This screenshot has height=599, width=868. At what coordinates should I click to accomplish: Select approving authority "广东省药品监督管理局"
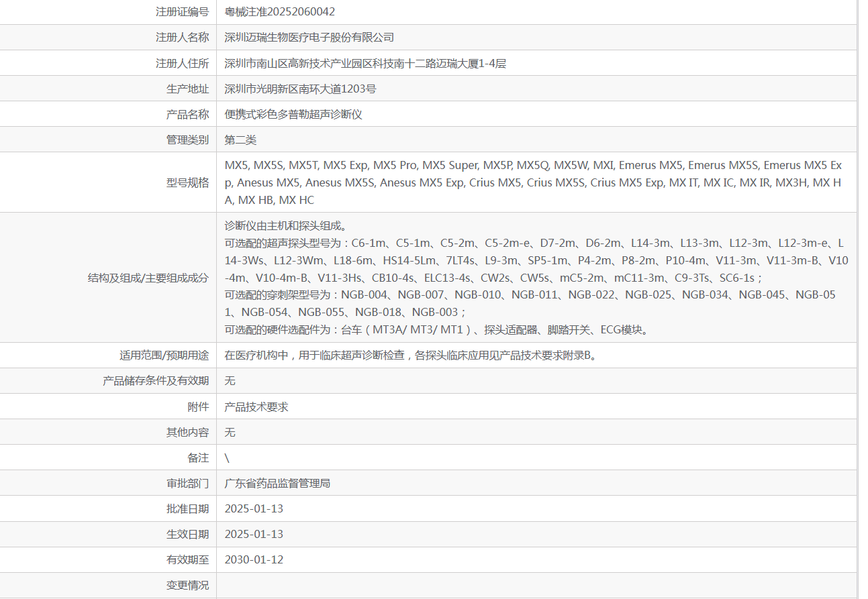277,483
